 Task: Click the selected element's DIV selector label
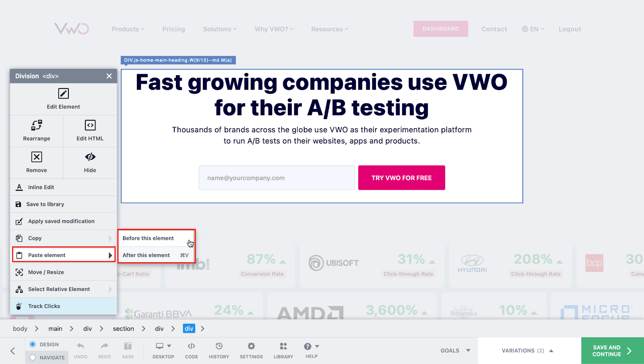[178, 60]
